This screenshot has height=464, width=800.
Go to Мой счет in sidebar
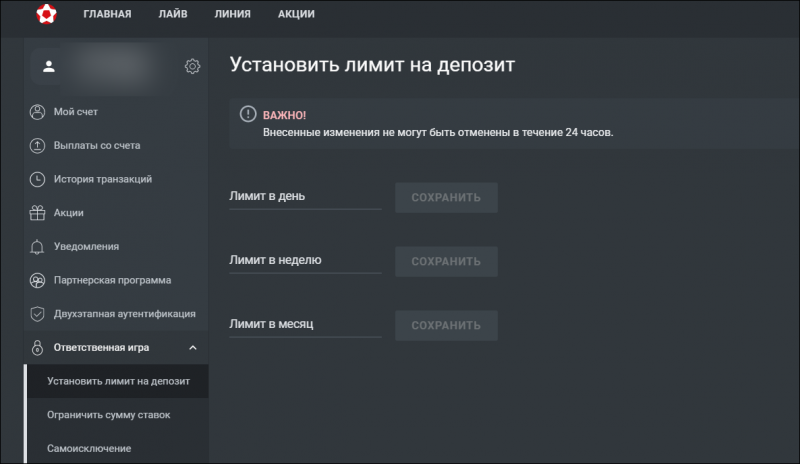tap(76, 112)
